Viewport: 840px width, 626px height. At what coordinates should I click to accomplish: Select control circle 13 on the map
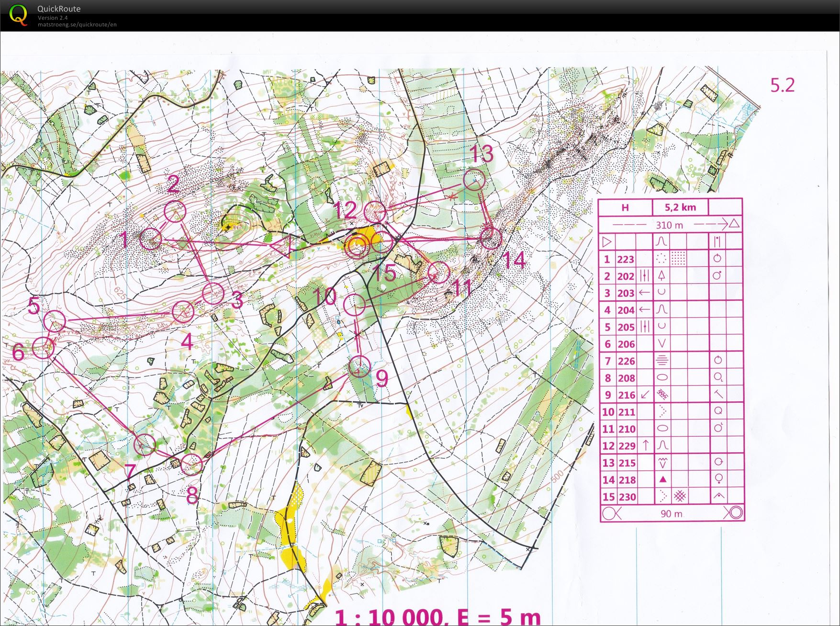point(474,180)
